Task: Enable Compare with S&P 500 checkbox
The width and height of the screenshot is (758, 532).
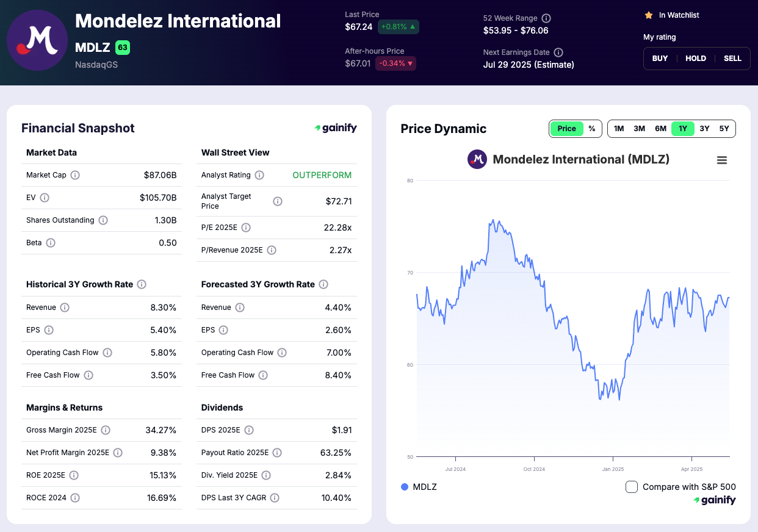Action: point(632,487)
